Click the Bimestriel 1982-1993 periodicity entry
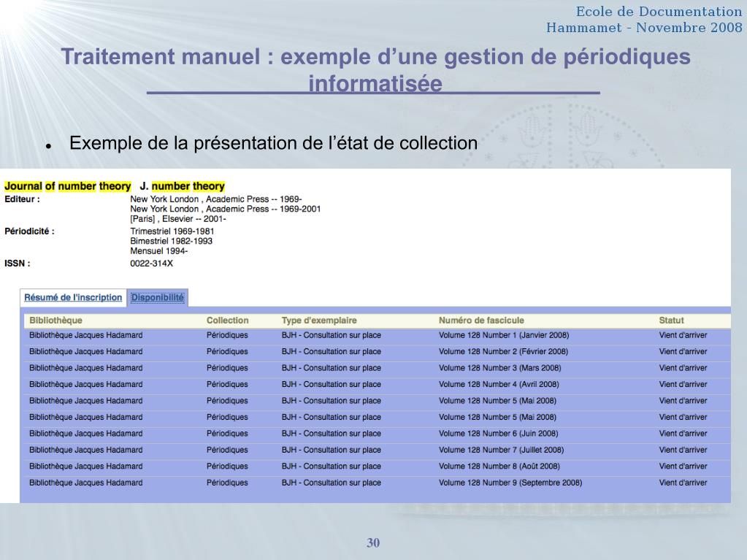 coord(171,241)
